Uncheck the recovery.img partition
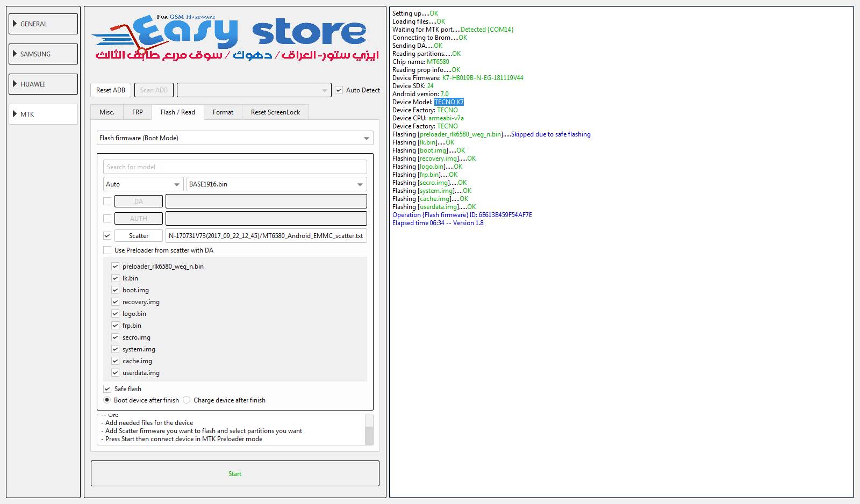Screen dimensions: 860x504 (115, 302)
